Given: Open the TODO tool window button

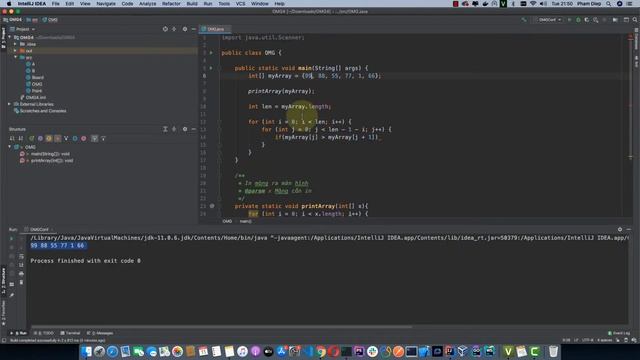Looking at the screenshot, I should coord(44,333).
